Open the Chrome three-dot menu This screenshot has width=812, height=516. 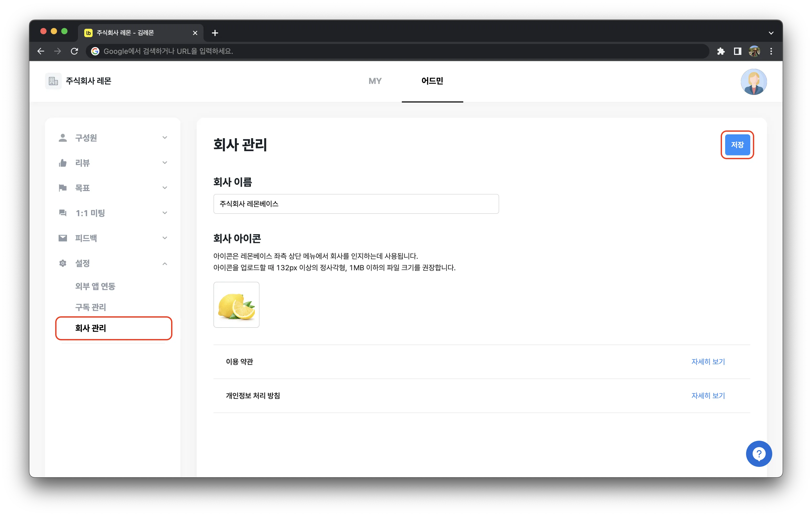click(771, 51)
